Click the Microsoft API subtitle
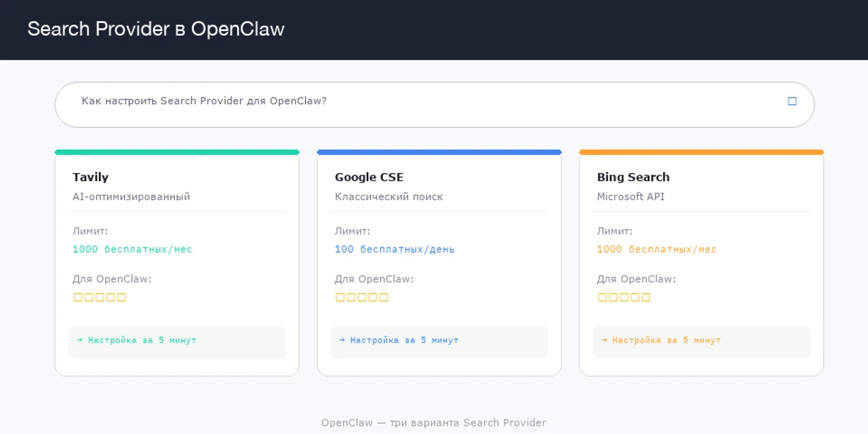Image resolution: width=868 pixels, height=434 pixels. pos(631,197)
